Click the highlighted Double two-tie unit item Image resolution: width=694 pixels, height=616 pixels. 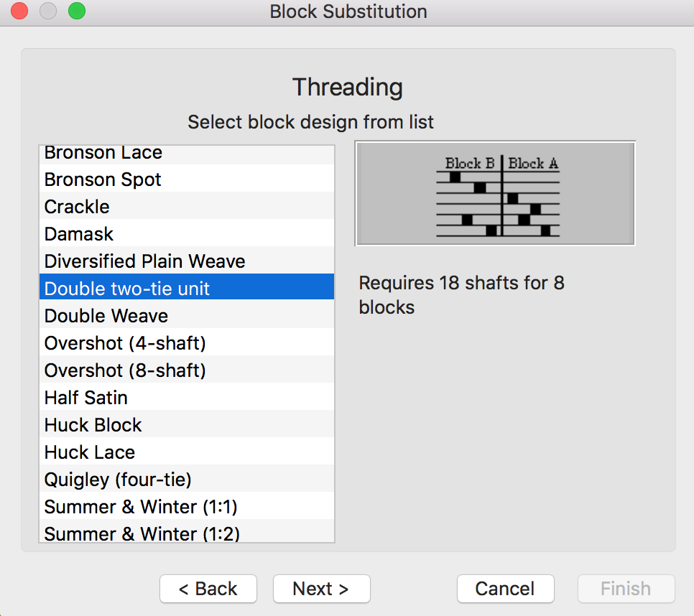point(127,289)
